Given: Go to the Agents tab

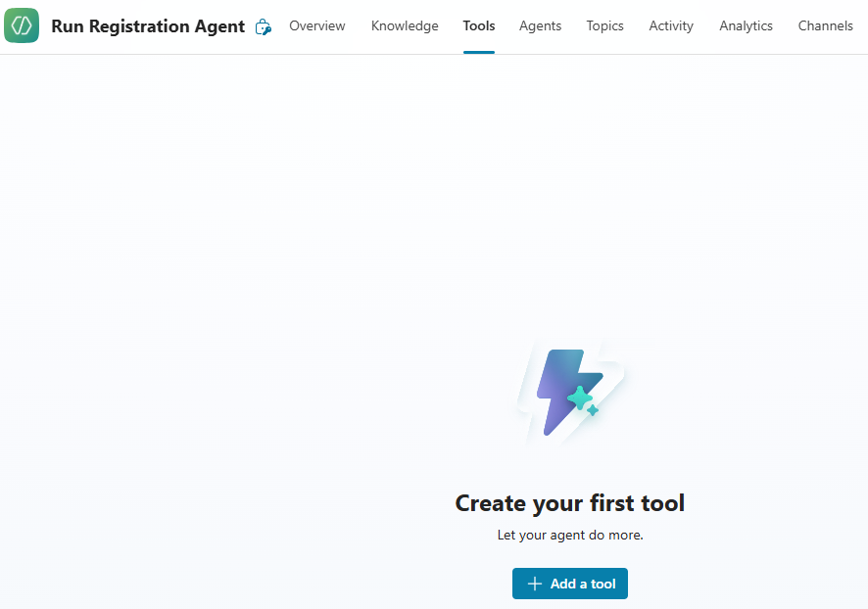Looking at the screenshot, I should point(540,26).
